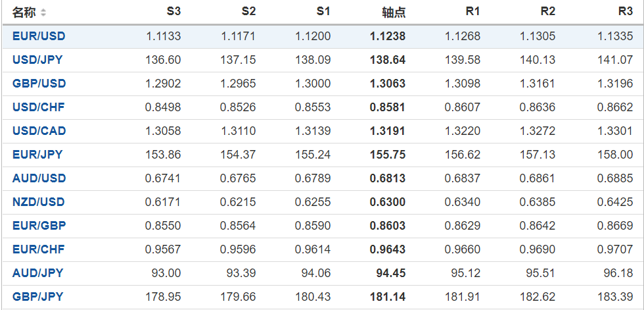
Task: Open the USD/CHF currency pair link
Action: (x=38, y=107)
